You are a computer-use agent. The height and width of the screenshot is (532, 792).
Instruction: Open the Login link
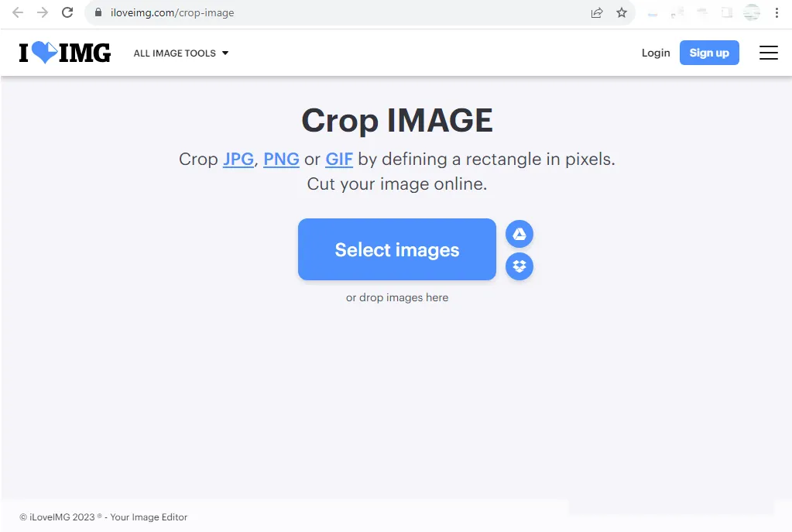pyautogui.click(x=656, y=53)
